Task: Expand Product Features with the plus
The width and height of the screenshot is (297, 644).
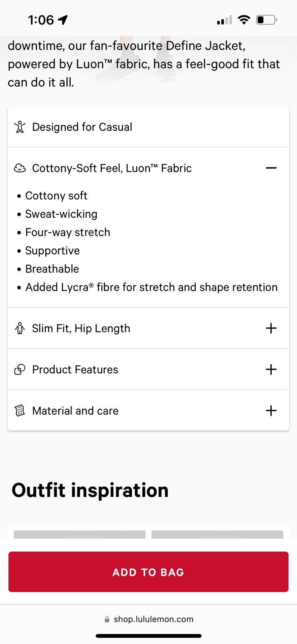Action: [x=271, y=369]
